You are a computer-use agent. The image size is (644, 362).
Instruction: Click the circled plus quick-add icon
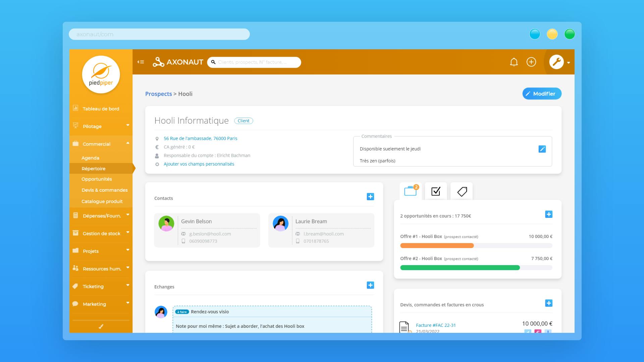click(531, 62)
